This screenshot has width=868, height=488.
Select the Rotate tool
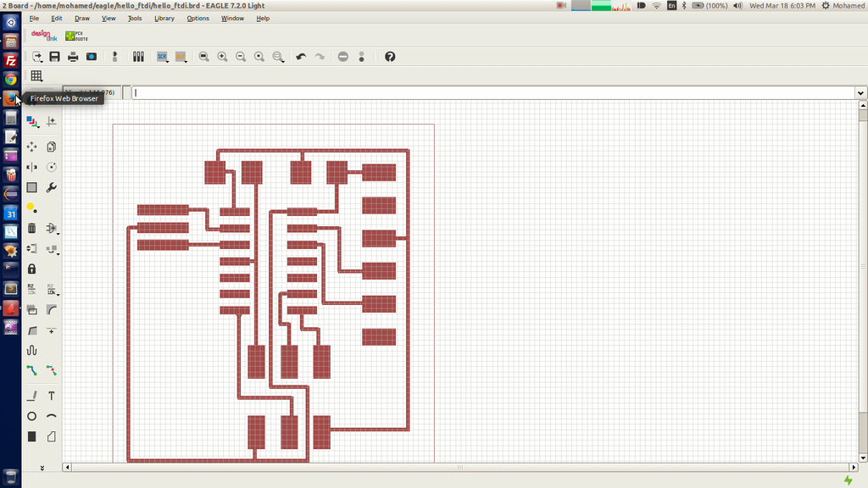point(52,167)
